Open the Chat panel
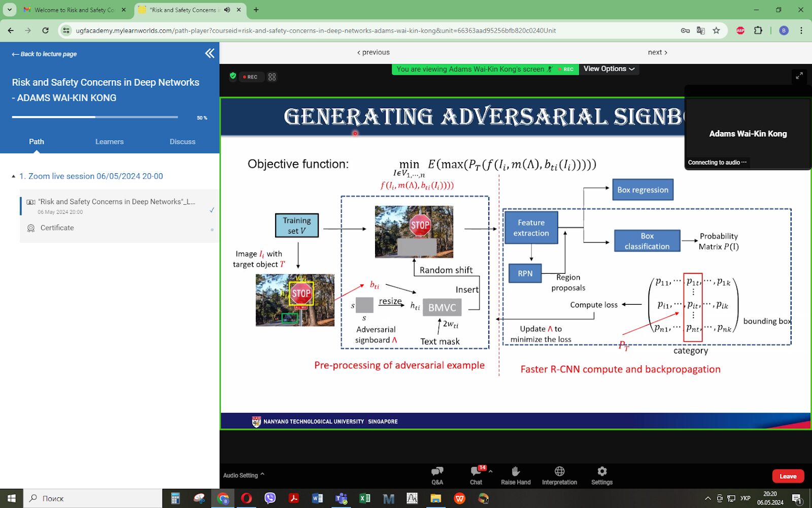 click(476, 475)
